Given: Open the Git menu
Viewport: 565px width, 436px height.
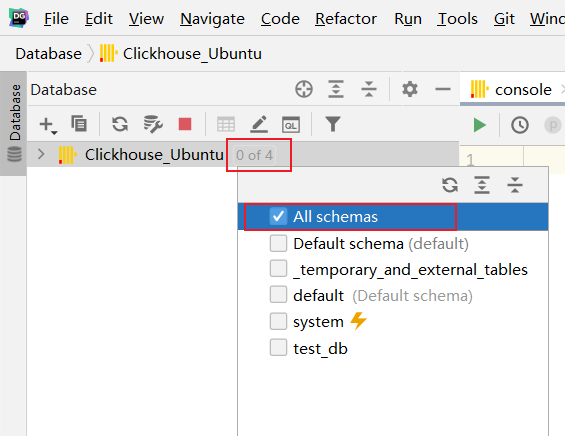Looking at the screenshot, I should coord(504,19).
